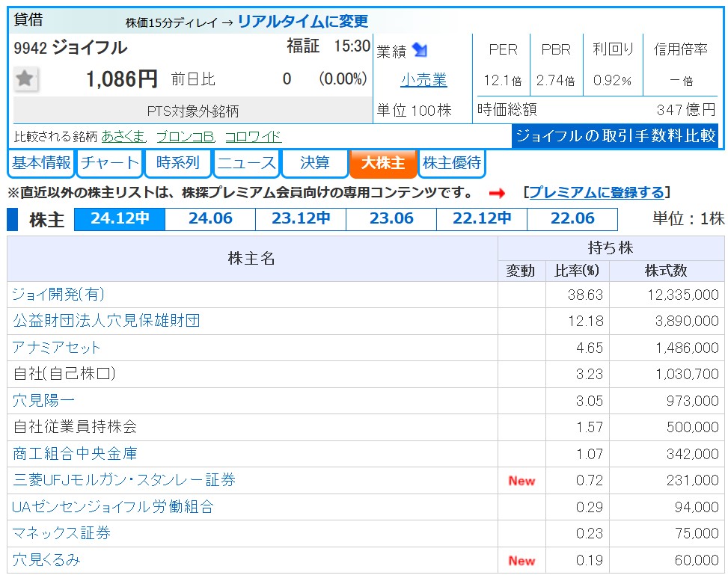Click 自社従業員持株会 row name
Screen dimensions: 728x581
pyautogui.click(x=76, y=427)
